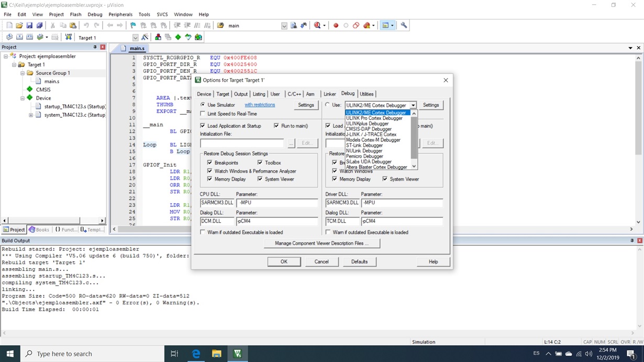The height and width of the screenshot is (362, 644).
Task: Click into the simulator Initialization File field
Action: pyautogui.click(x=242, y=143)
